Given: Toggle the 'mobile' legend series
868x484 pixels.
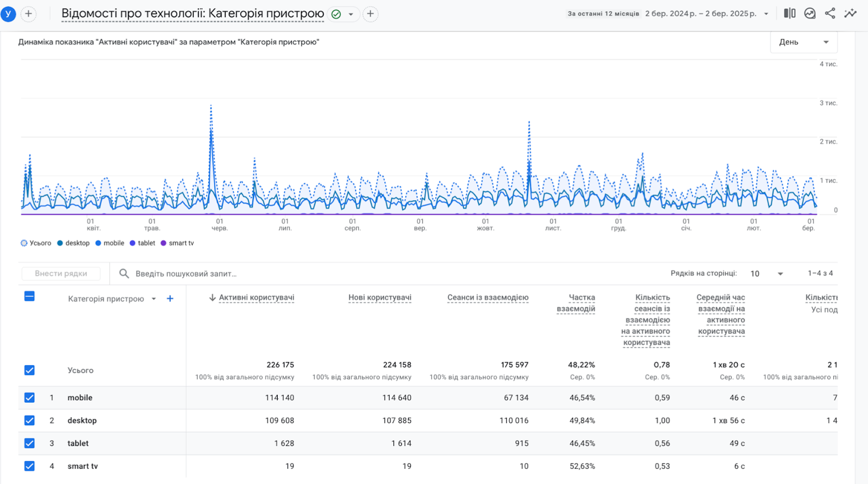Looking at the screenshot, I should pyautogui.click(x=110, y=243).
